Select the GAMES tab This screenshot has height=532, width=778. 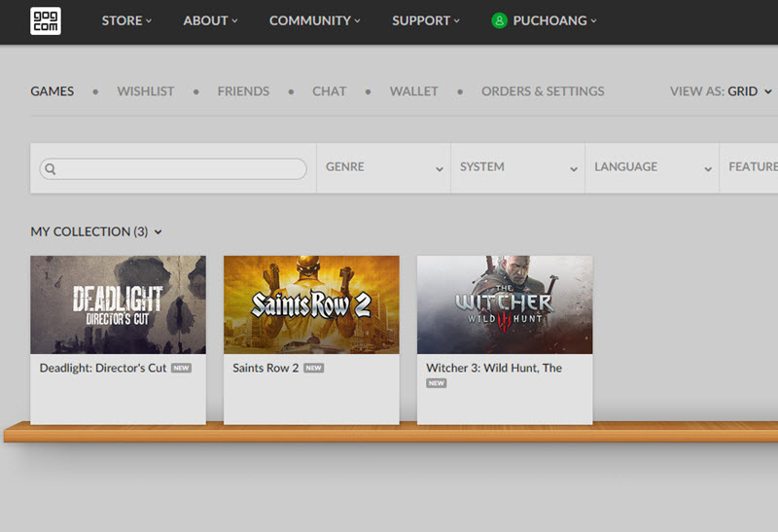pos(53,91)
